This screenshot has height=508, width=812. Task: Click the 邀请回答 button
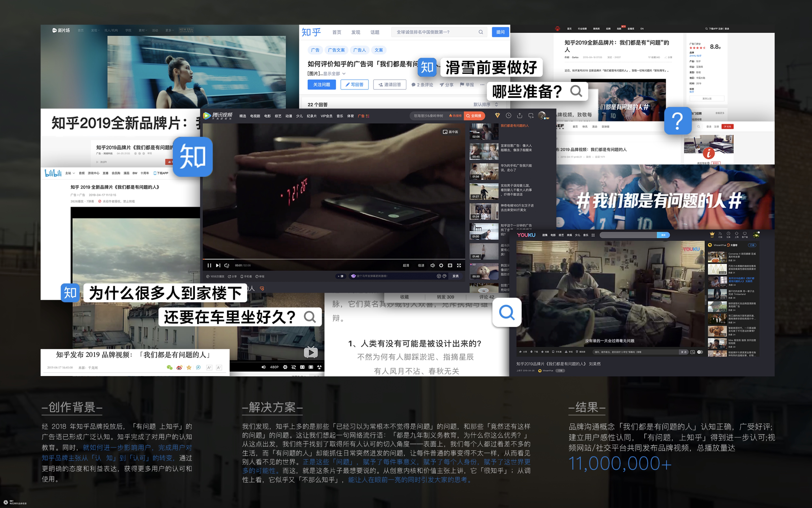390,85
